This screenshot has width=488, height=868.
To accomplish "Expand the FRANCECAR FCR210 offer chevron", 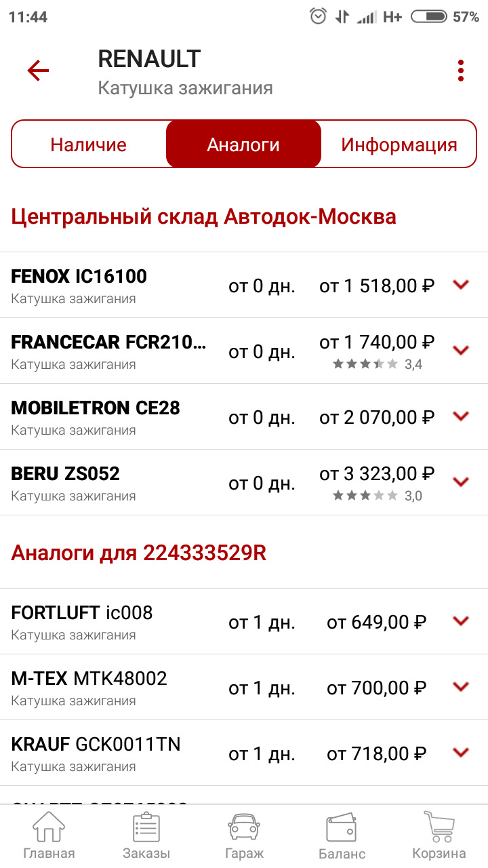I will pyautogui.click(x=461, y=351).
